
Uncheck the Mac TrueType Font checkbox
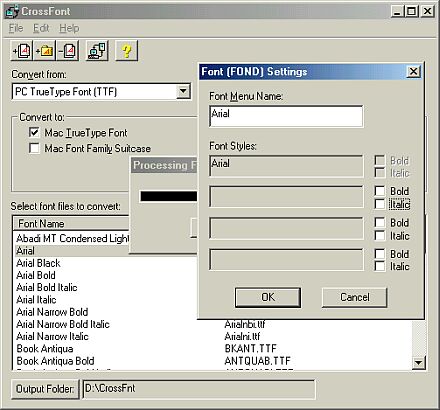[x=34, y=132]
